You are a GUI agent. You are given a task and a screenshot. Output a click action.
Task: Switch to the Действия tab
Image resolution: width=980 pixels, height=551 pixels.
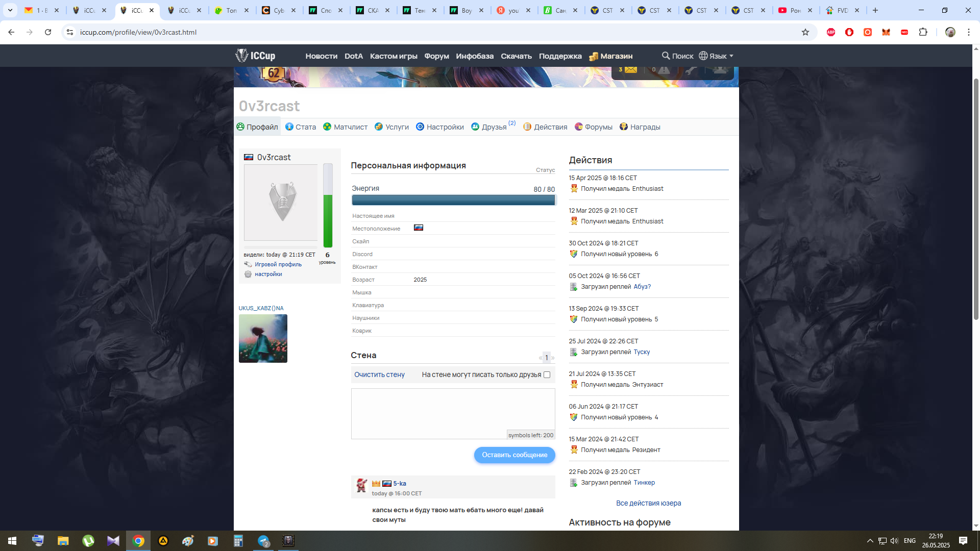[545, 127]
